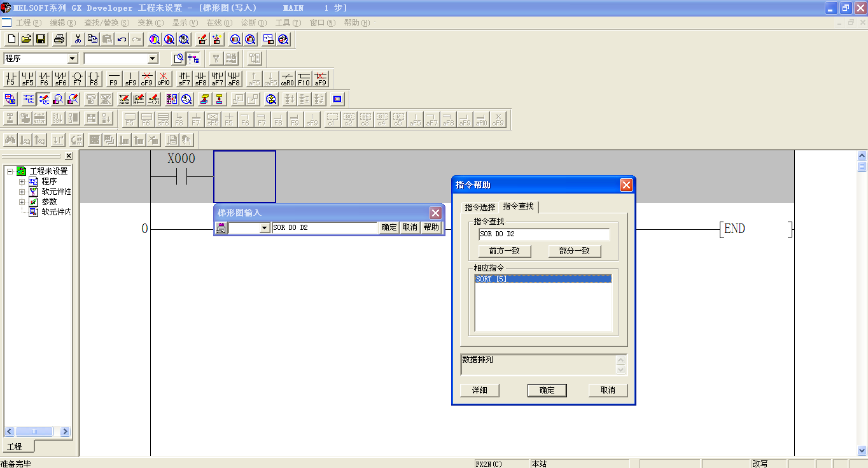
Task: Open the dropdown in the 梯形图输入 dialog
Action: point(265,228)
